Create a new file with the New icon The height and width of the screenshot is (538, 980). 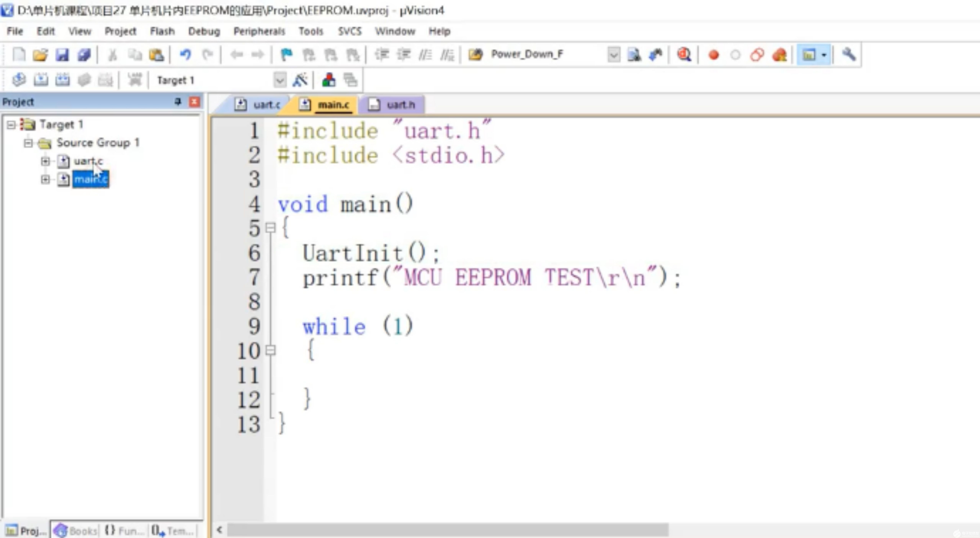point(19,55)
